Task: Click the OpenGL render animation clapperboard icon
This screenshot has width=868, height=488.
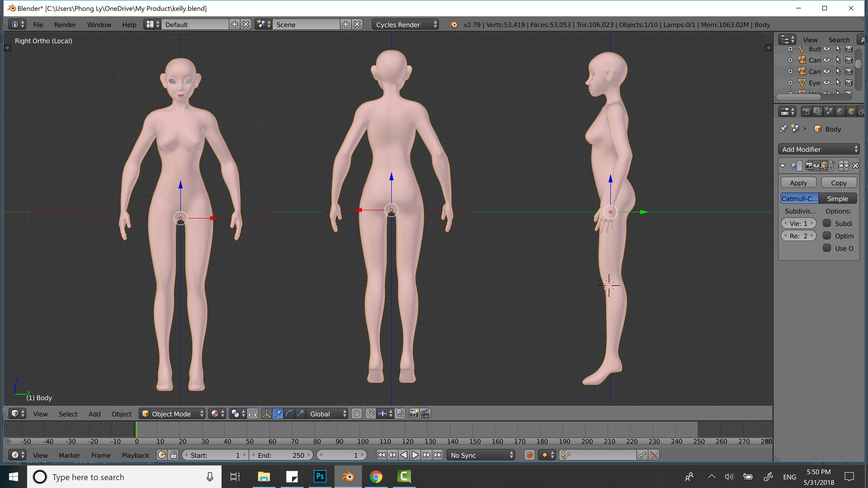Action: (x=425, y=414)
